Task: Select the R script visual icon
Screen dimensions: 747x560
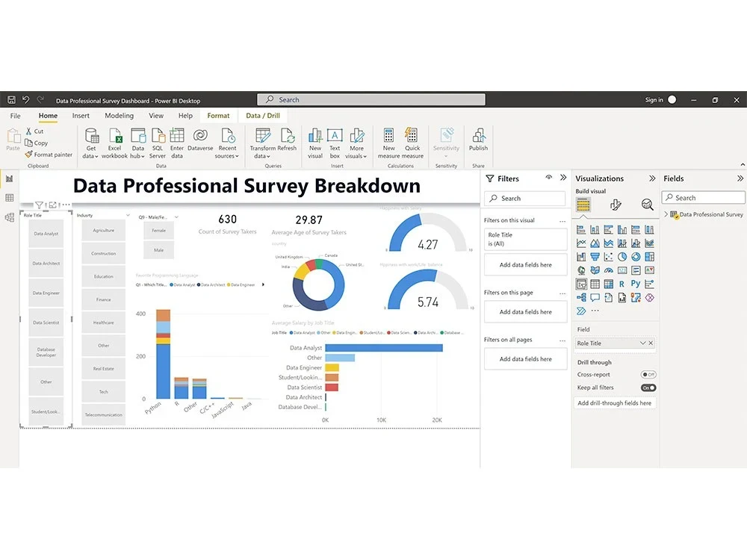Action: coord(621,284)
